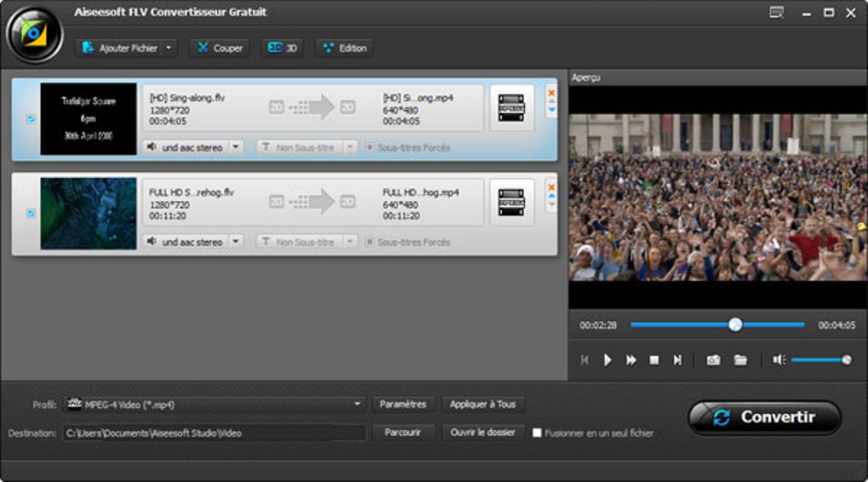Remove FULL HD S...rehog.flv with orange X
Screen dimensions: 868x482
[551, 187]
